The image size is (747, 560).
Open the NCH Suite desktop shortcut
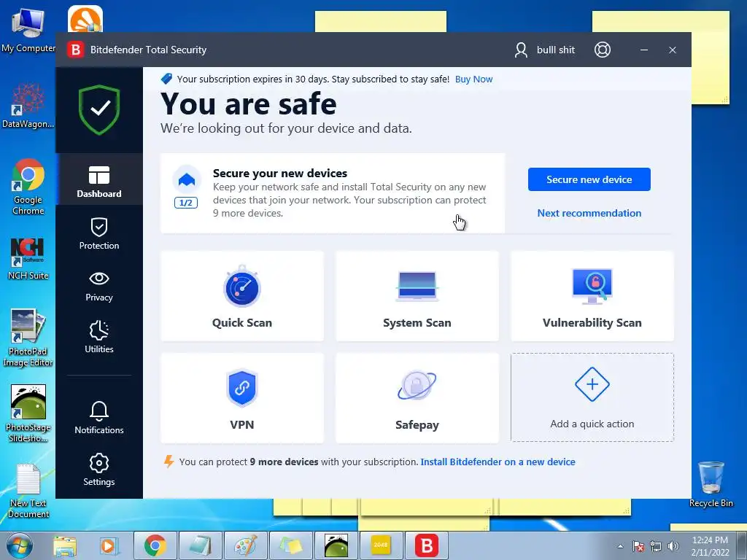(x=28, y=259)
